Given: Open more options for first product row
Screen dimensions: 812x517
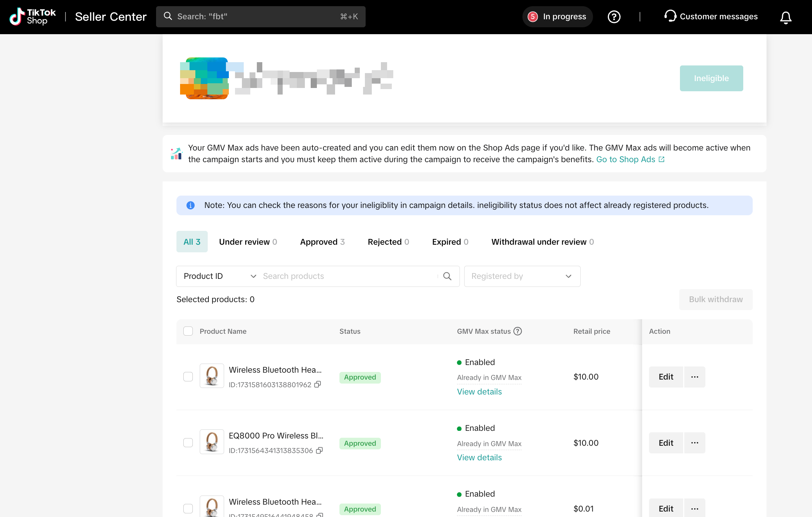Looking at the screenshot, I should click(x=694, y=377).
